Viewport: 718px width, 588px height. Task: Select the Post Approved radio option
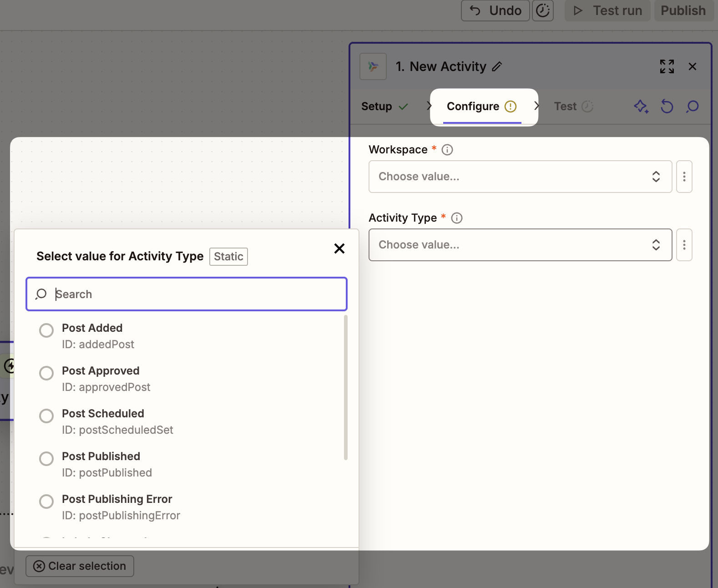(46, 373)
